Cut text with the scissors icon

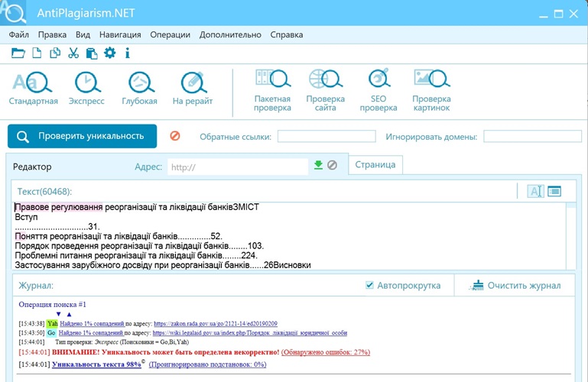click(x=73, y=53)
